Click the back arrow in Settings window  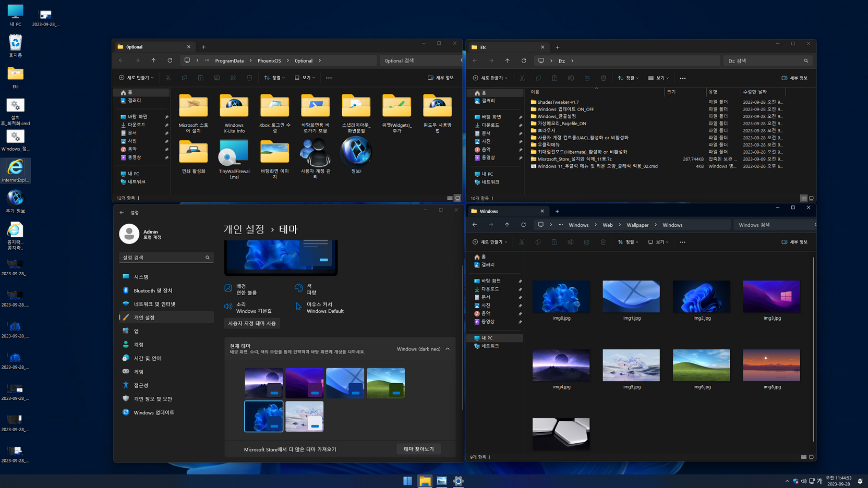coord(122,213)
